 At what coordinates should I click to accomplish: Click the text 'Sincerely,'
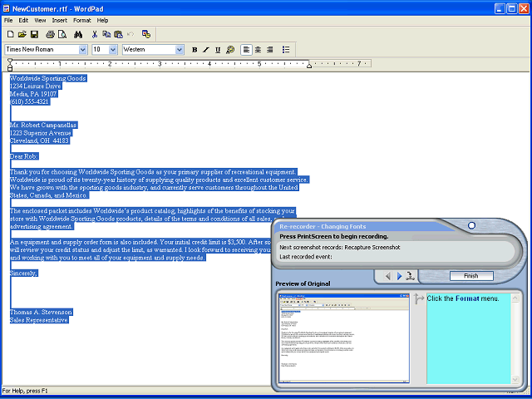tap(24, 273)
